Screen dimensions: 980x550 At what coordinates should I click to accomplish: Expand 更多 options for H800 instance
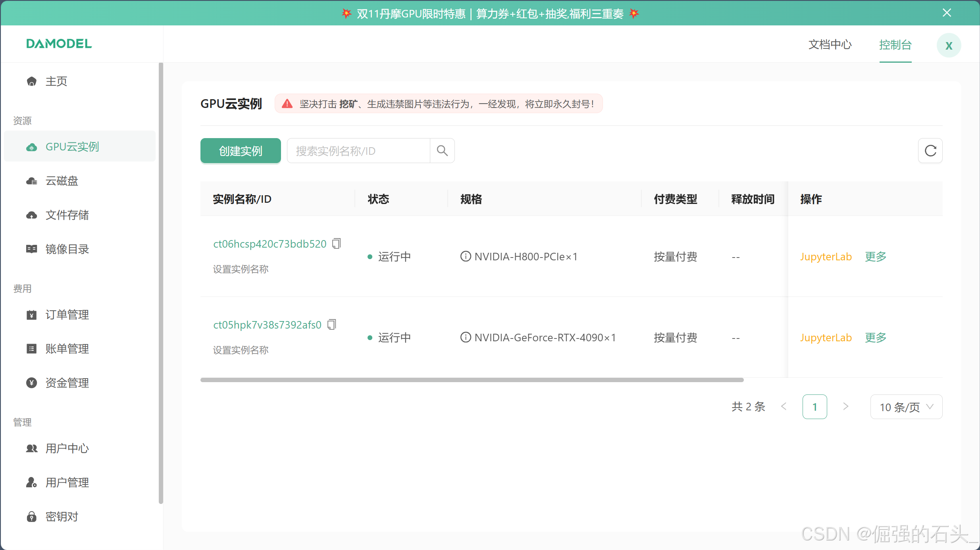coord(876,257)
